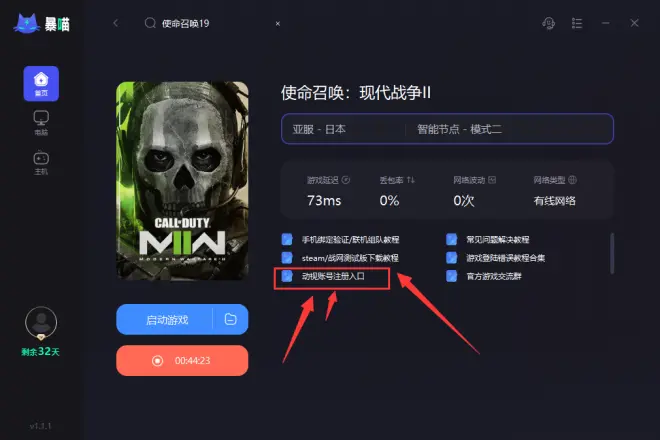This screenshot has height=440, width=660.
Task: Open the user avatar profile
Action: click(x=41, y=323)
